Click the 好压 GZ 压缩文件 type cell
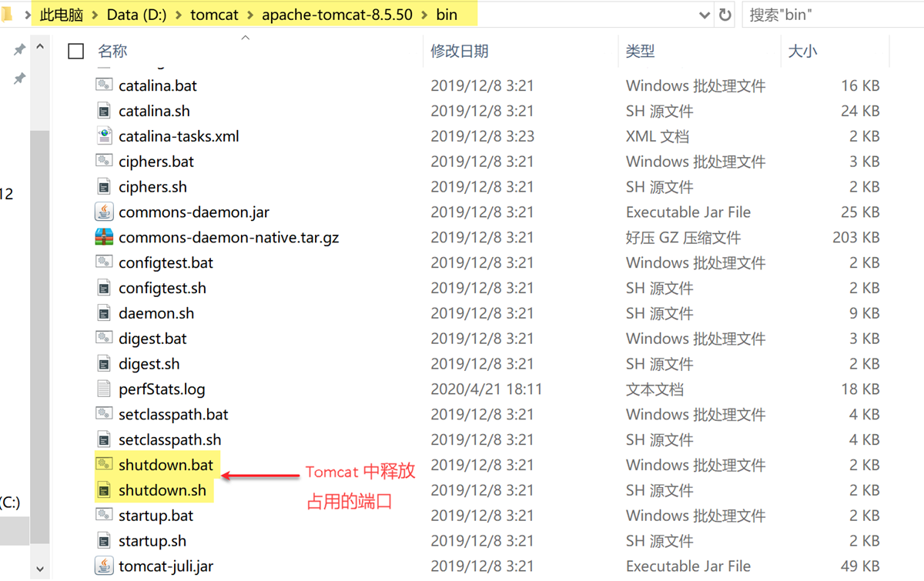The width and height of the screenshot is (924, 581). click(683, 237)
